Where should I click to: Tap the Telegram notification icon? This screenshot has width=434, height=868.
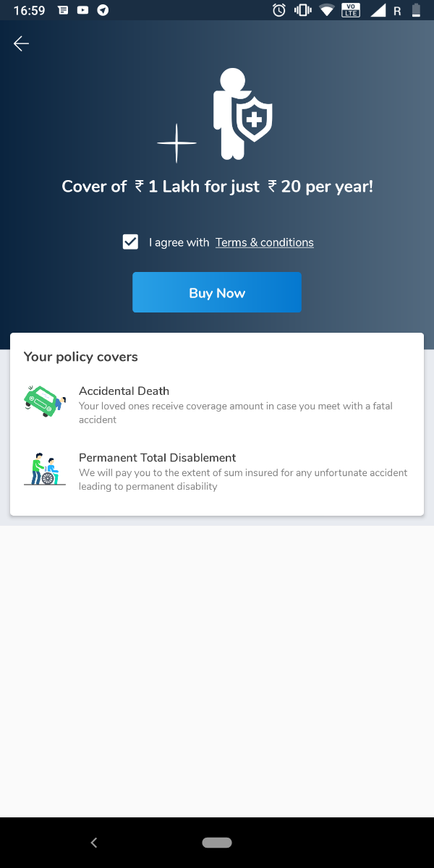tap(103, 10)
